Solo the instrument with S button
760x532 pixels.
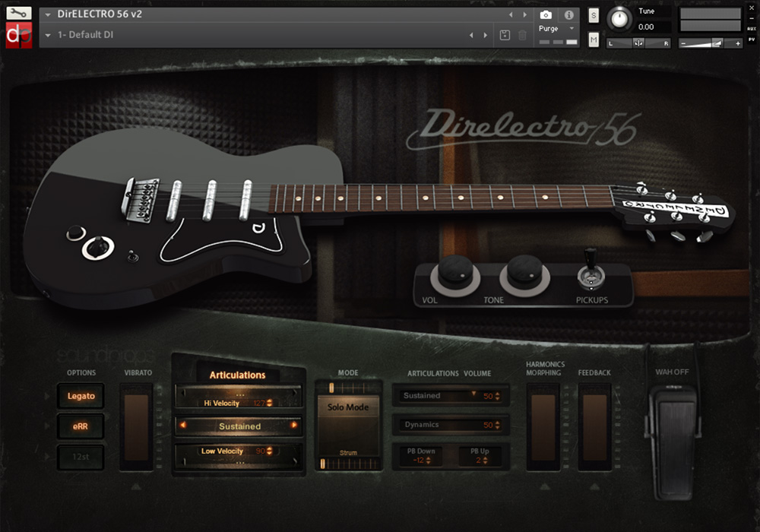tap(594, 15)
